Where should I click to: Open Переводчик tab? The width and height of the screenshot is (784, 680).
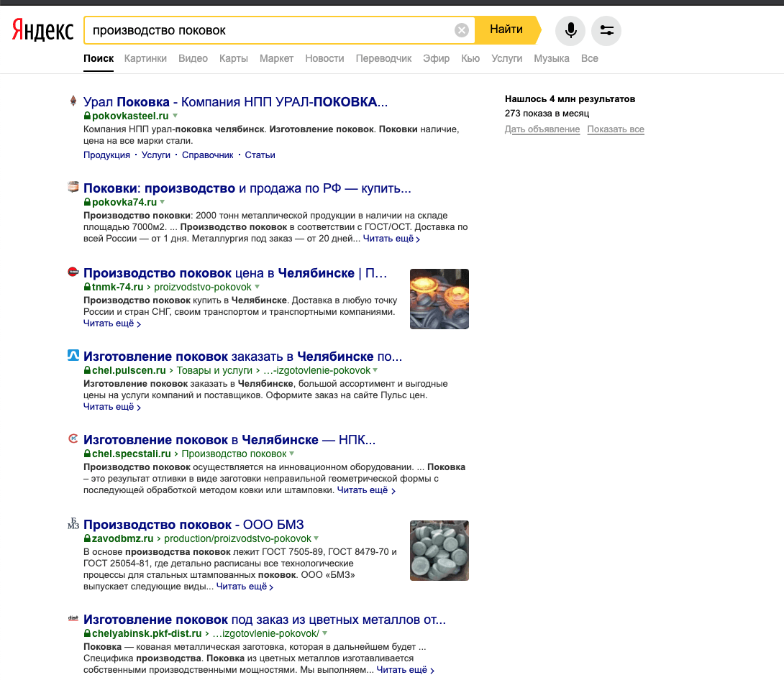[383, 58]
